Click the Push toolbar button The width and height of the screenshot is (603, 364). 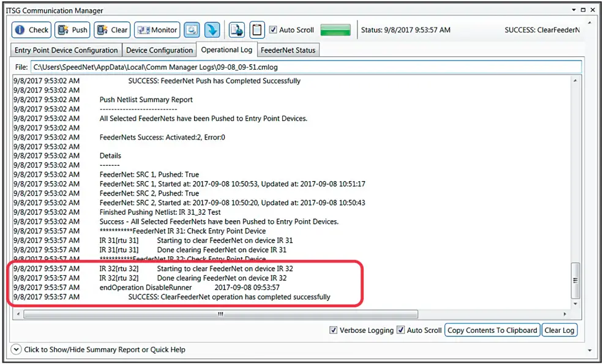(x=72, y=30)
